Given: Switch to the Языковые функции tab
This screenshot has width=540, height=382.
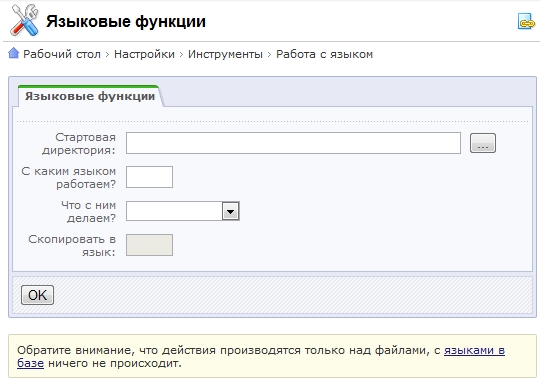Looking at the screenshot, I should coord(90,96).
